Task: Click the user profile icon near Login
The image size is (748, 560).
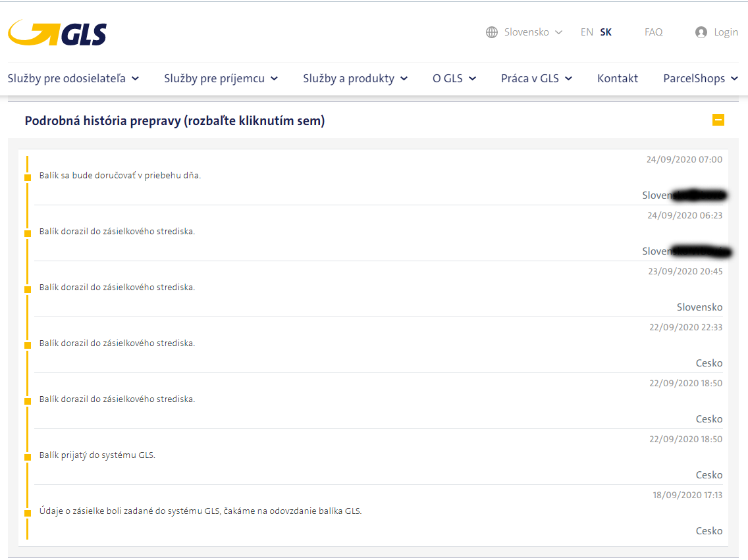Action: 701,32
